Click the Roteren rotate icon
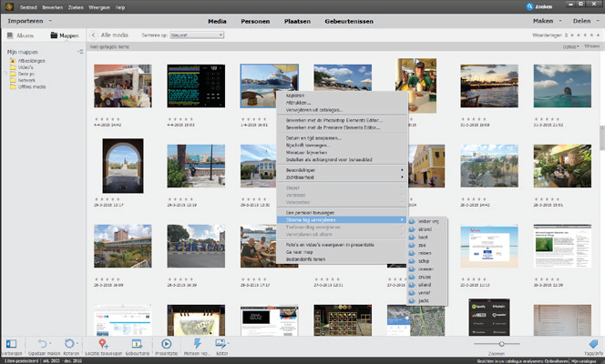This screenshot has width=605, height=364. pyautogui.click(x=69, y=342)
